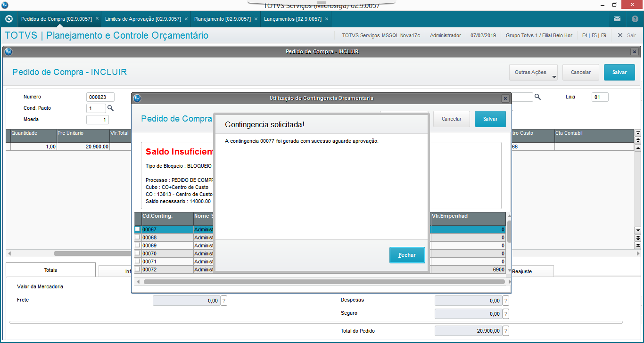Tick the checkbox for contingency 00070
Viewport: 644px width, 343px height.
coord(138,253)
